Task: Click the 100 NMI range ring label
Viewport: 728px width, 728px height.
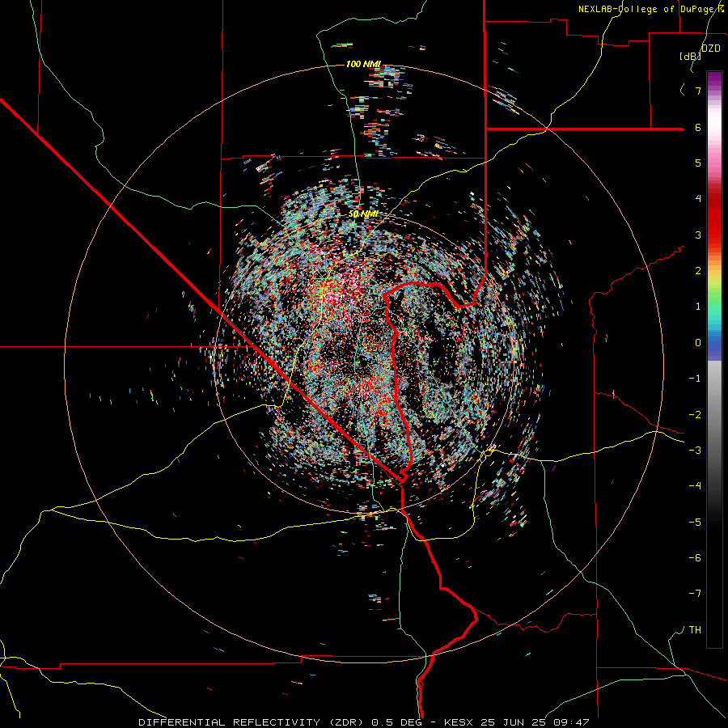Action: 363,64
